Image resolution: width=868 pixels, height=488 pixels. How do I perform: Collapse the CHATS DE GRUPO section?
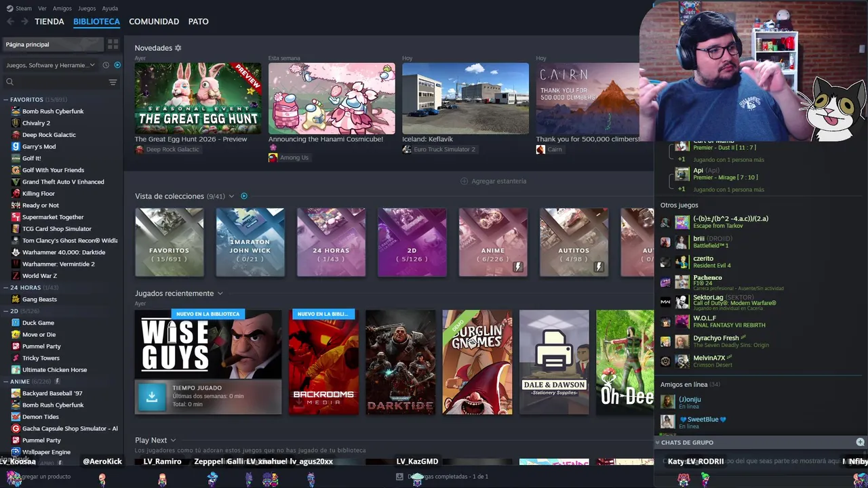(657, 443)
